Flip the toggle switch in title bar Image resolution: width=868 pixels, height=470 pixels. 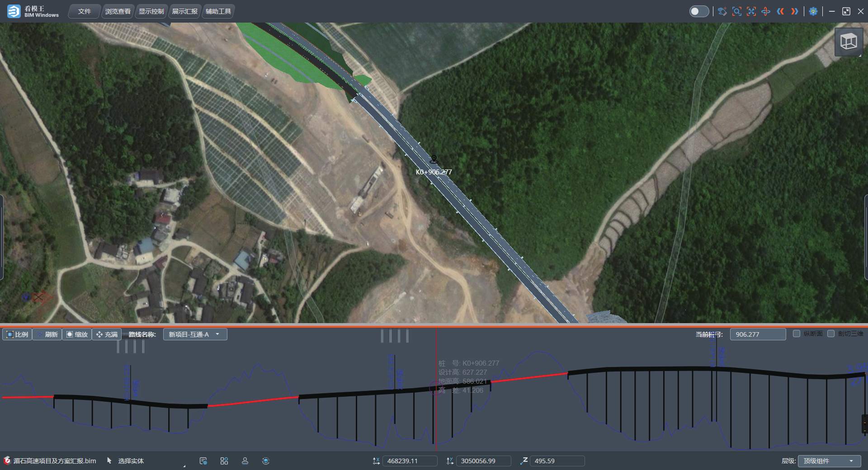click(x=699, y=11)
